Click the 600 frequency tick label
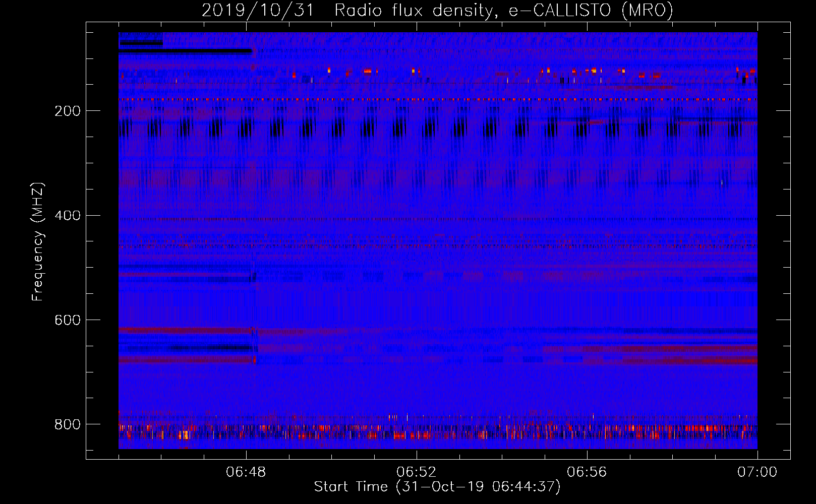 tap(68, 320)
